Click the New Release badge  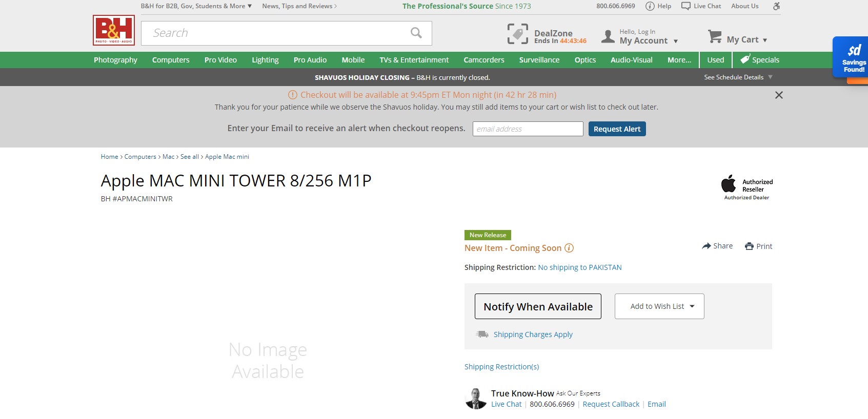[x=488, y=235]
